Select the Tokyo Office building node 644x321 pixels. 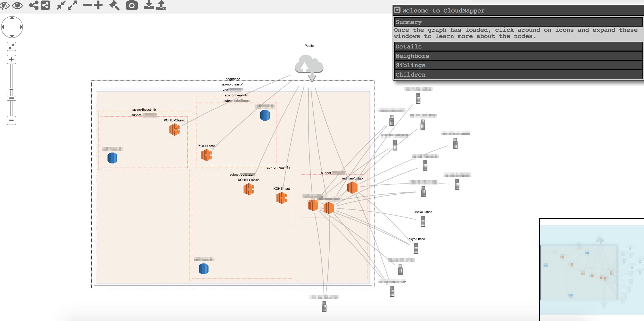[416, 248]
